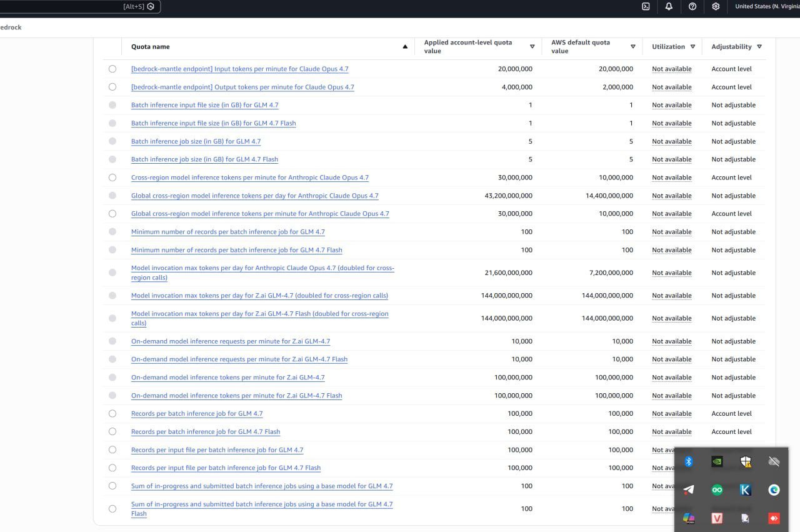Click the Adjustability column sort arrow
This screenshot has height=532, width=800.
(x=759, y=47)
